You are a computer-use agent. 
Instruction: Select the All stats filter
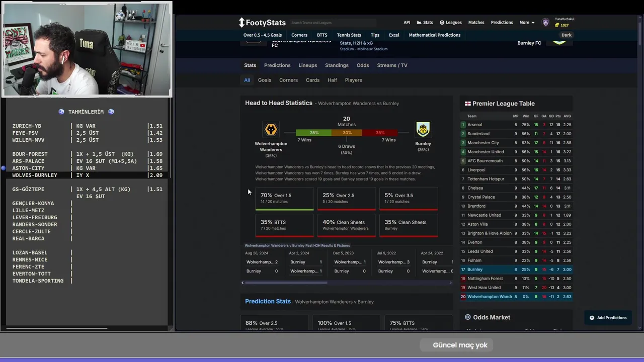point(247,80)
